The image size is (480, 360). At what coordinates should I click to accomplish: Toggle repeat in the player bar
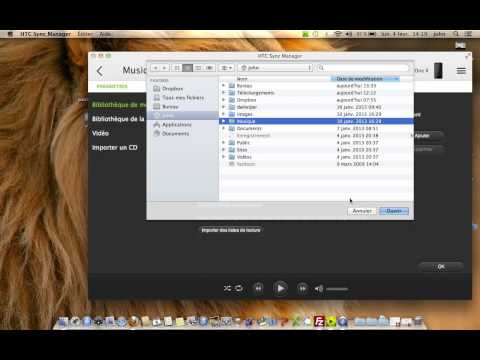point(239,288)
